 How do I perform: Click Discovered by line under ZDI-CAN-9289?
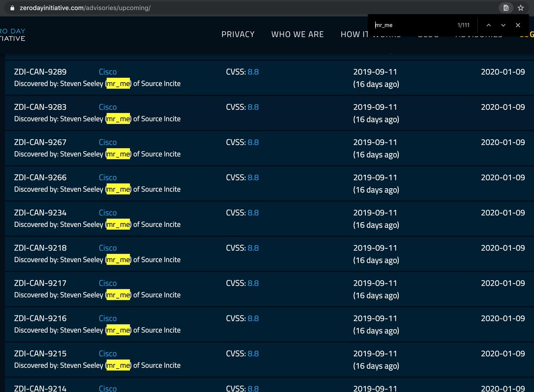click(97, 84)
